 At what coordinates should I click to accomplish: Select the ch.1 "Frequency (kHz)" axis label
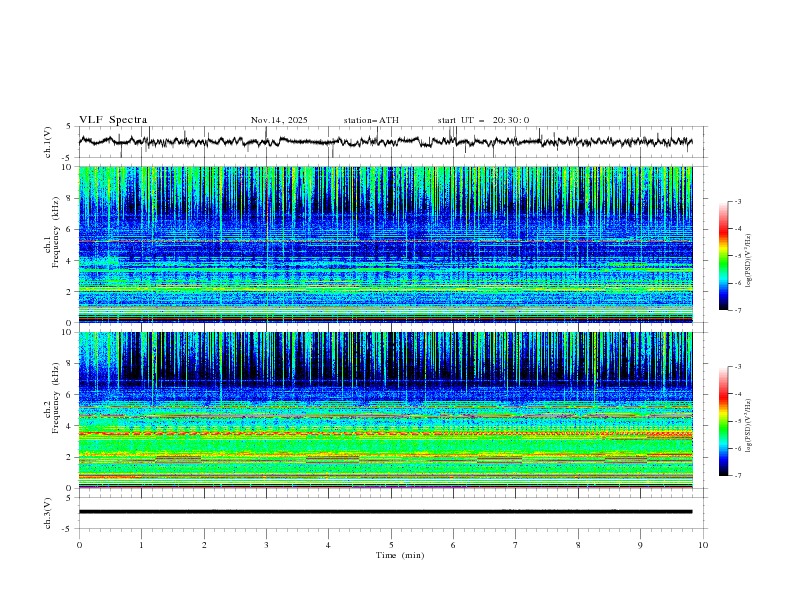pyautogui.click(x=55, y=232)
